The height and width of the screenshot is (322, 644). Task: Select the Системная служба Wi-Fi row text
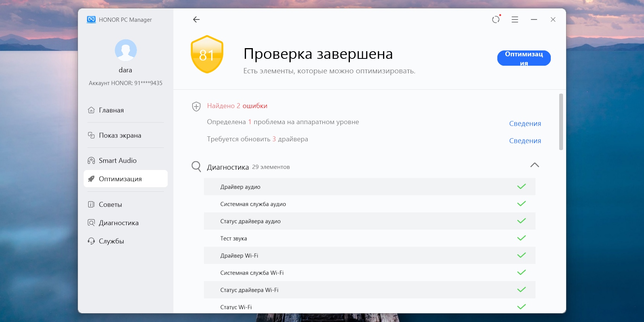pos(252,273)
